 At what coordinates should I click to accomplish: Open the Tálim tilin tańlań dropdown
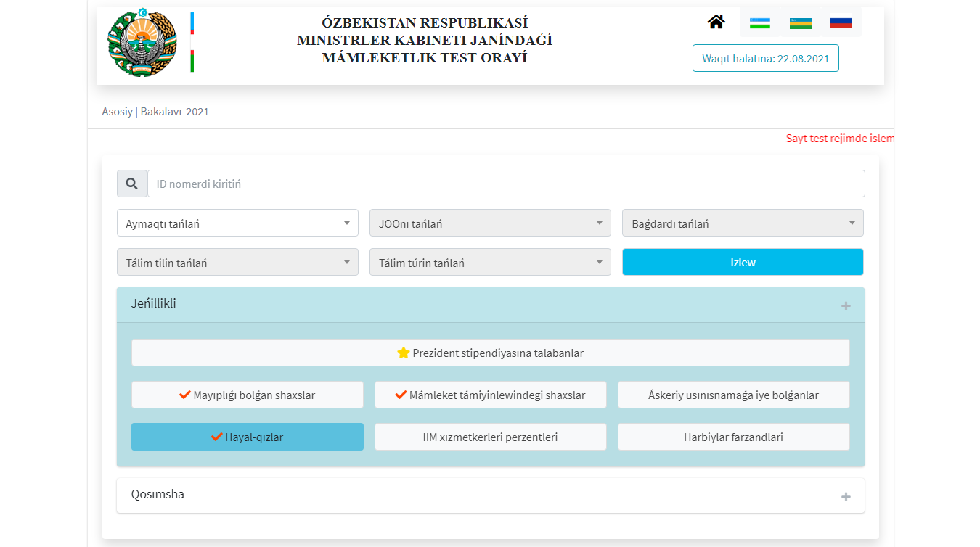point(237,263)
